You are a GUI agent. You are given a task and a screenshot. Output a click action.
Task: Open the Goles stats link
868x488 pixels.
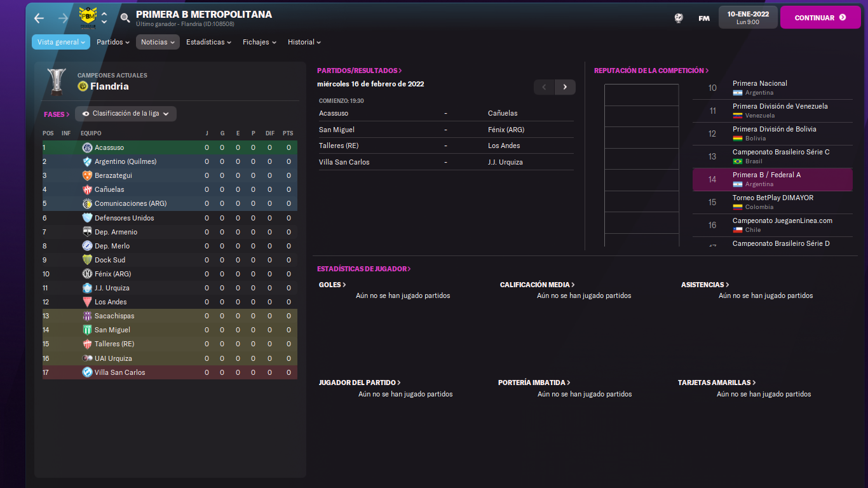[x=332, y=285]
